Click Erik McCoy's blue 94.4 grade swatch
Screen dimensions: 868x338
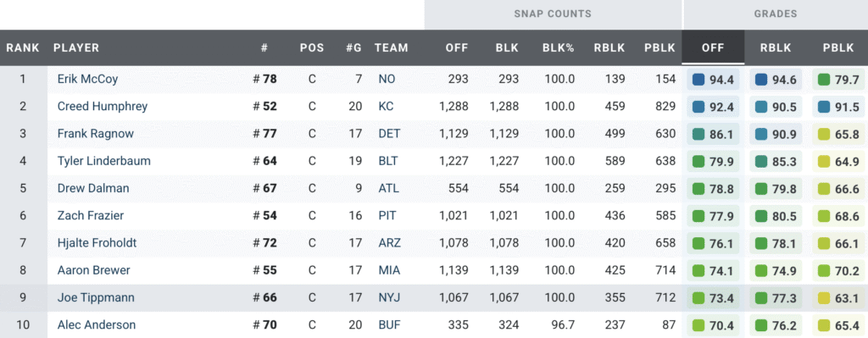(x=698, y=80)
